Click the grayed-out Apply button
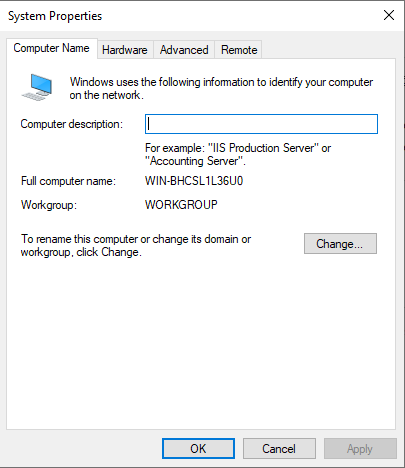 click(x=360, y=449)
